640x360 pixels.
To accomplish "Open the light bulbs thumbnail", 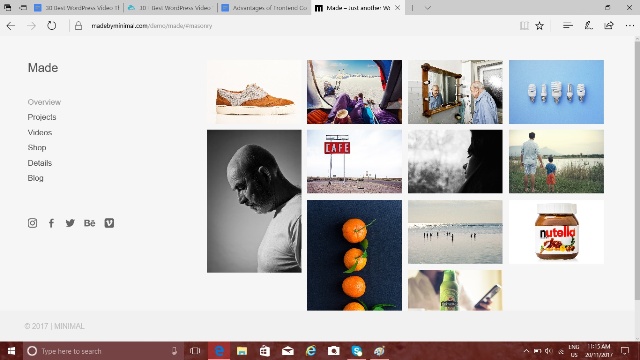I will pos(556,92).
